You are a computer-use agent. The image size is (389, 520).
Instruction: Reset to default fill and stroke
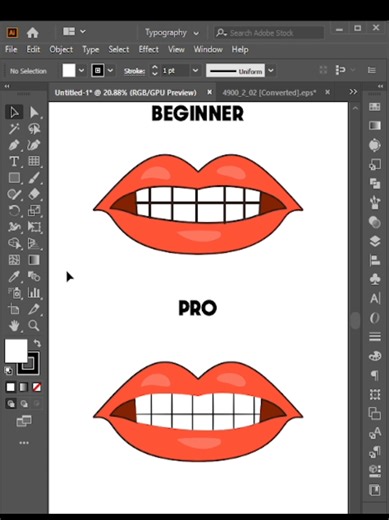9,371
